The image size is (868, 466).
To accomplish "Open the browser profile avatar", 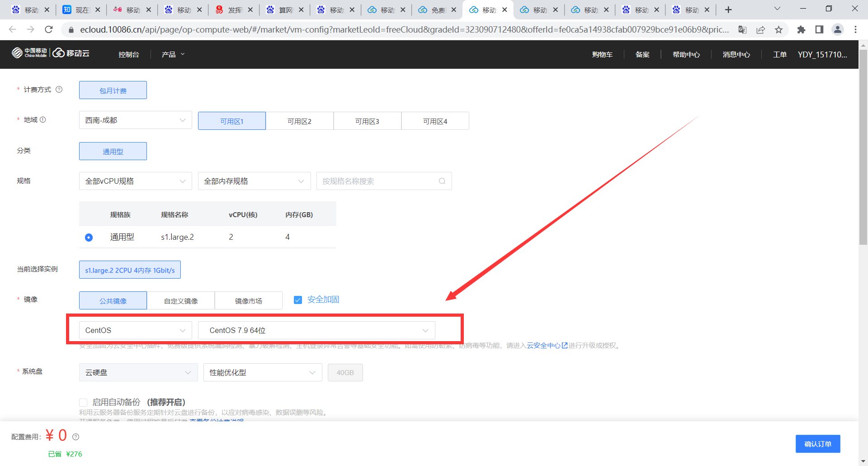I will (838, 29).
